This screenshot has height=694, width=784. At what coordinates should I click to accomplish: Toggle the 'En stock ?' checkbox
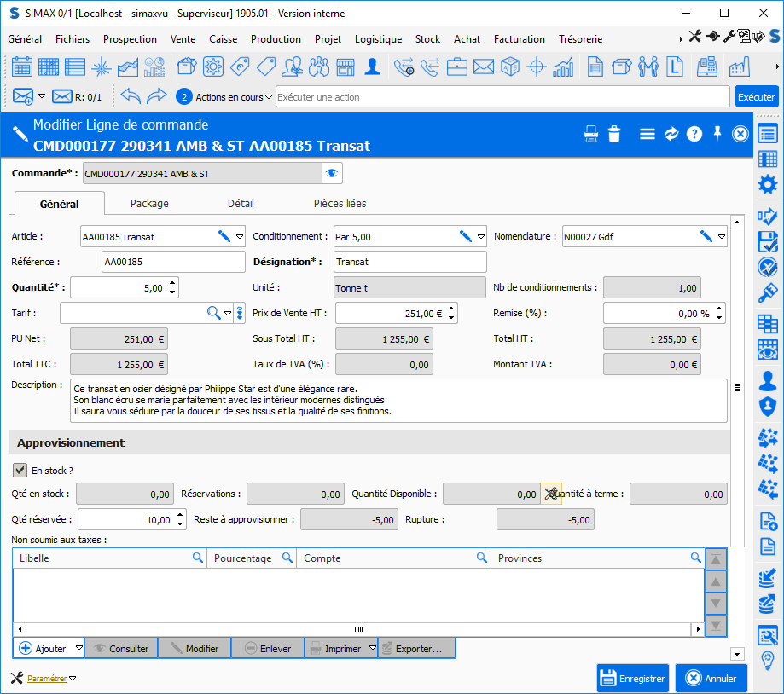click(x=20, y=470)
